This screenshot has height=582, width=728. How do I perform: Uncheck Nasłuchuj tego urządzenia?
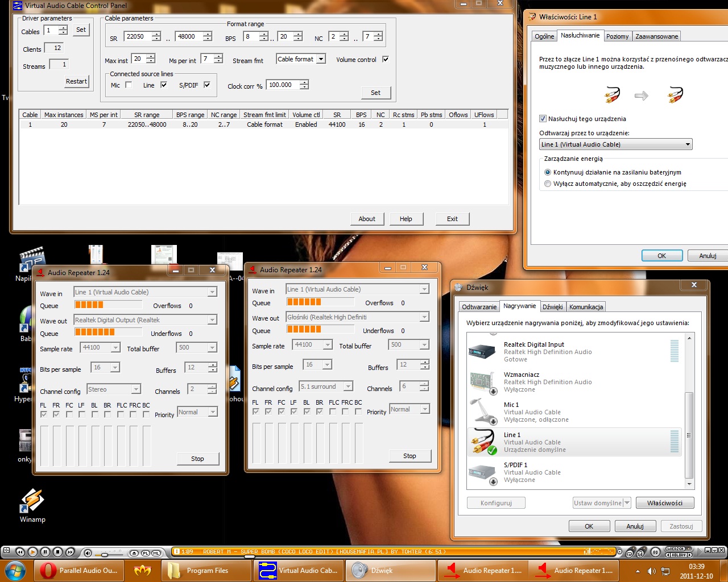click(543, 119)
